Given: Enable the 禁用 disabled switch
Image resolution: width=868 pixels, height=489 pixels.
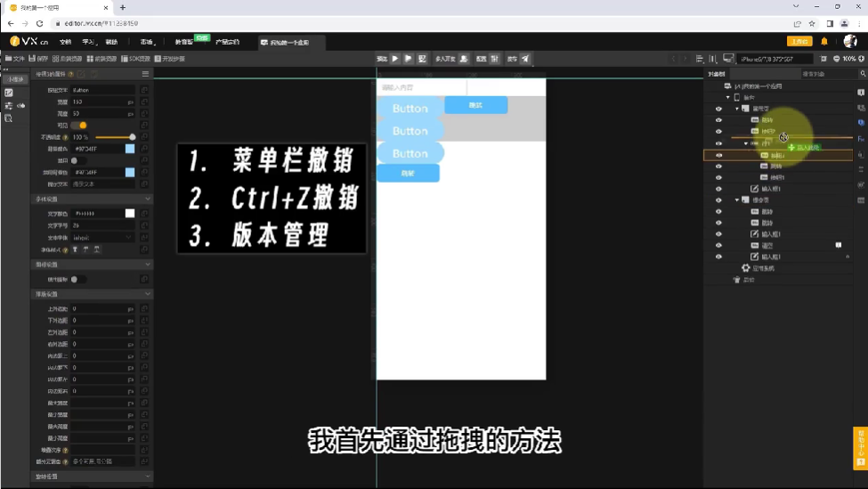Looking at the screenshot, I should coord(78,160).
